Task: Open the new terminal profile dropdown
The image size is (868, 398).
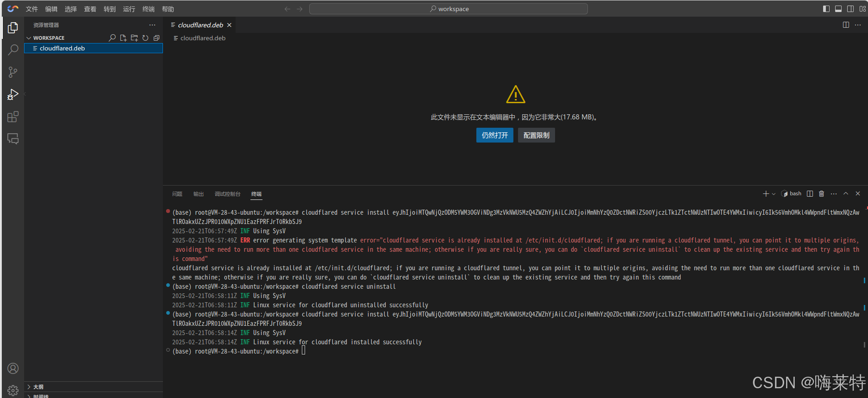Action: click(774, 194)
